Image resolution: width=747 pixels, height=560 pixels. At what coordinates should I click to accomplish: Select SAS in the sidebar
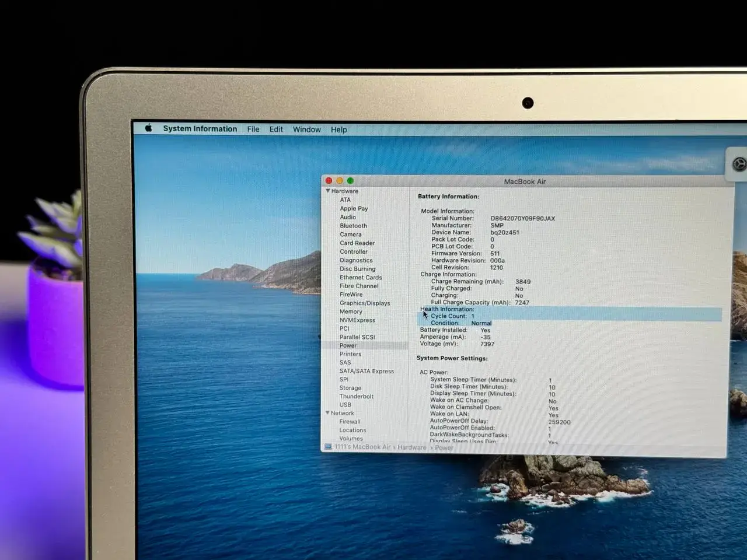(345, 362)
